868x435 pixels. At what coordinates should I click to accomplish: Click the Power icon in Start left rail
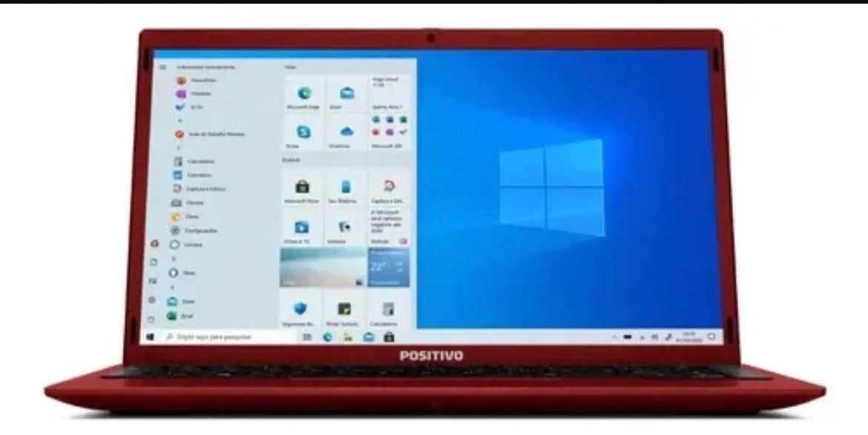click(x=151, y=319)
